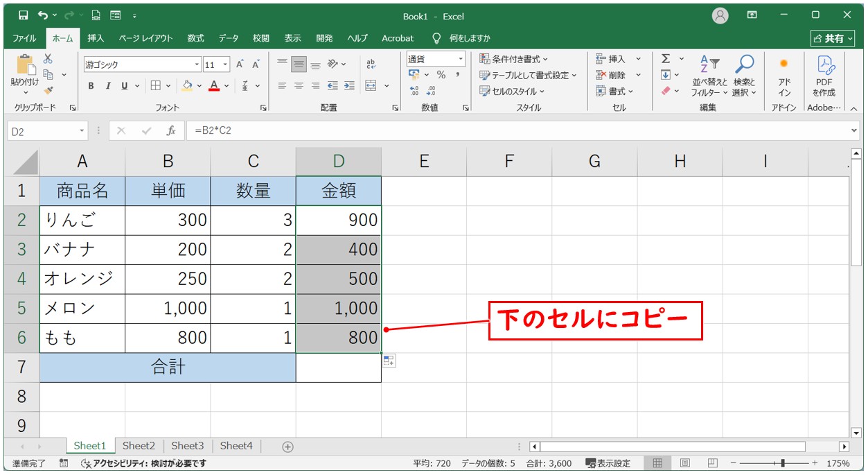Open the font color dropdown arrow
This screenshot has width=868, height=475.
[227, 86]
